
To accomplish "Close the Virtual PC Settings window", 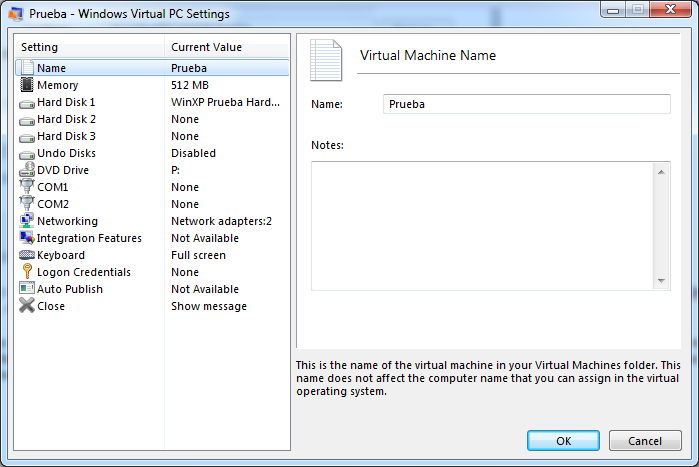I will pos(670,10).
